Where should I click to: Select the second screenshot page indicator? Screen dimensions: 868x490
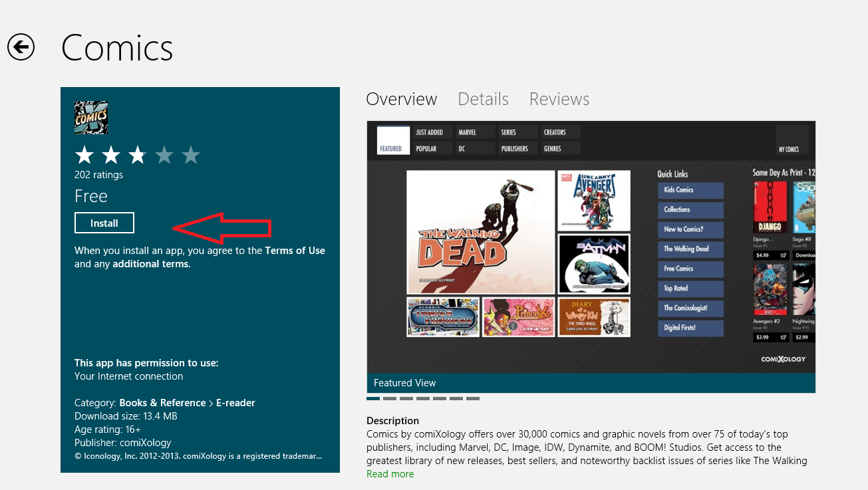[390, 399]
